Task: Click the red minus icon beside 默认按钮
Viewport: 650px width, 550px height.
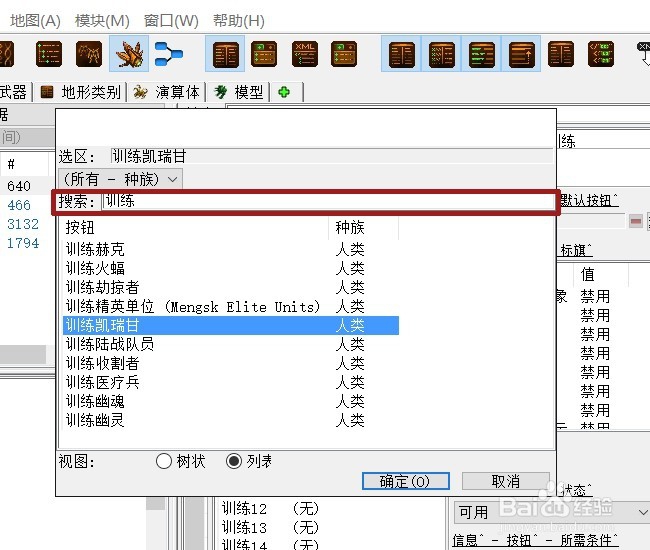Action: pos(635,221)
